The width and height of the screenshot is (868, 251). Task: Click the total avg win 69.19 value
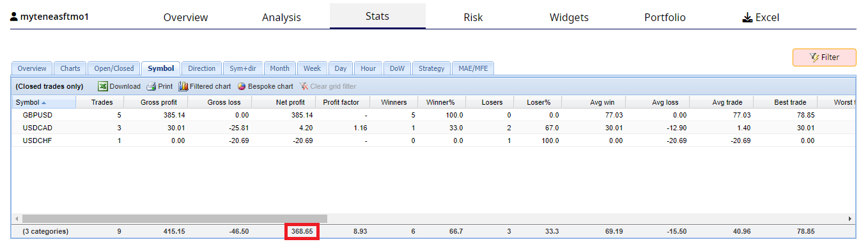tap(614, 231)
